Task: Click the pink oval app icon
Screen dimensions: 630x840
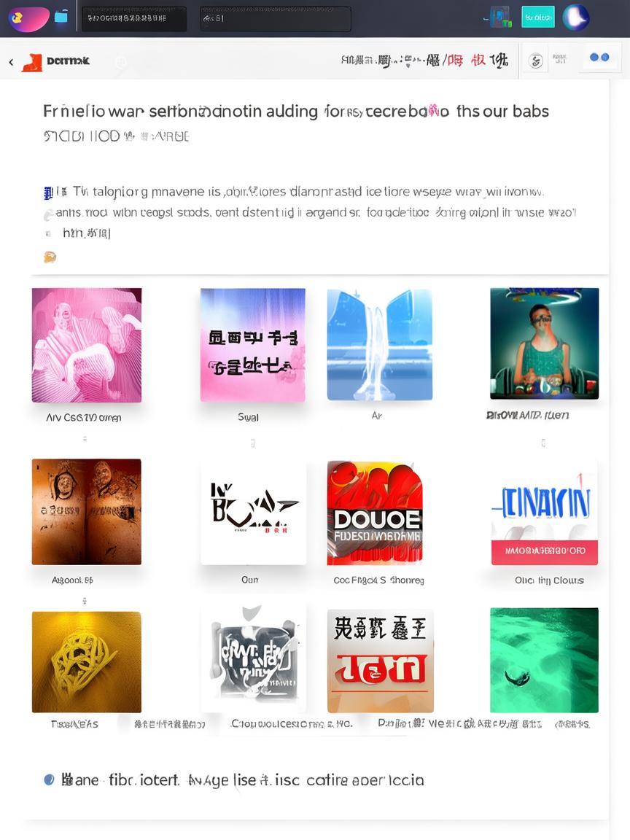Action: pos(29,19)
